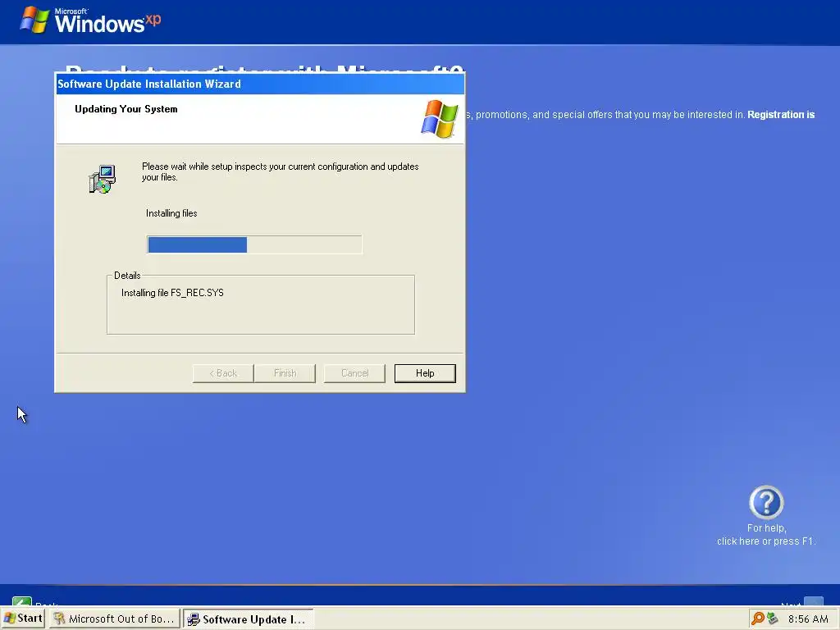Viewport: 840px width, 630px height.
Task: Click the setup computer and CD icon
Action: click(102, 180)
